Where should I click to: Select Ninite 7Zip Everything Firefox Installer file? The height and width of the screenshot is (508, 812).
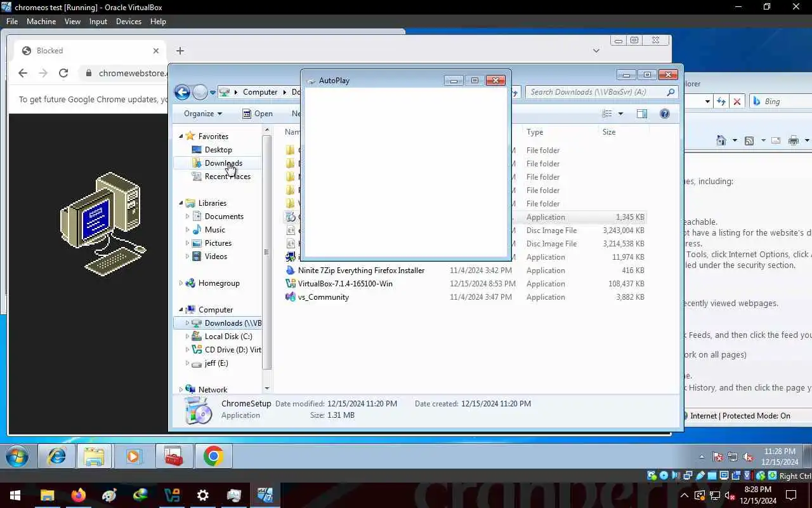[x=361, y=271]
